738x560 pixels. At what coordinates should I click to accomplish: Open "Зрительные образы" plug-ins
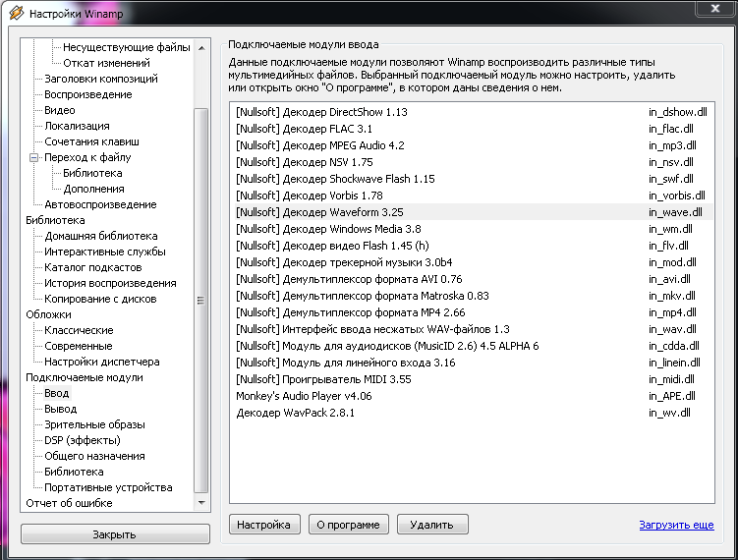click(94, 425)
